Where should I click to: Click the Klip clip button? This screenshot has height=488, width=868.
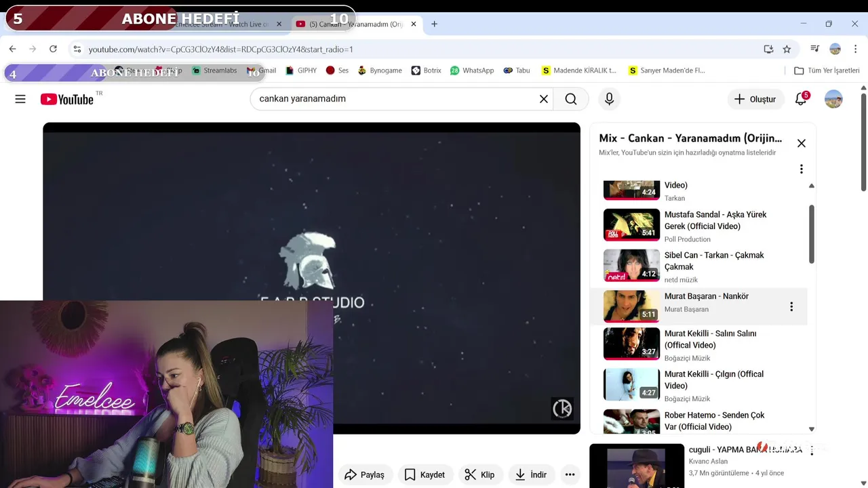(480, 474)
